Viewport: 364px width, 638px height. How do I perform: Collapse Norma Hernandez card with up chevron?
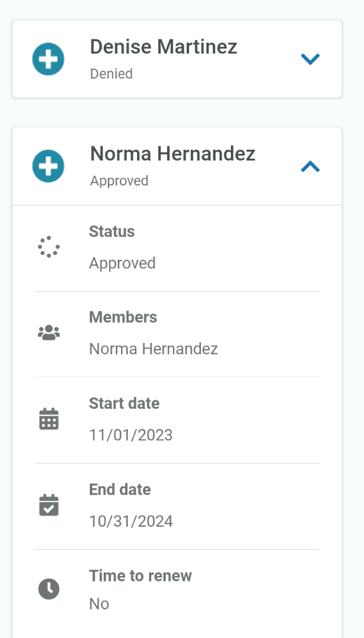[310, 166]
